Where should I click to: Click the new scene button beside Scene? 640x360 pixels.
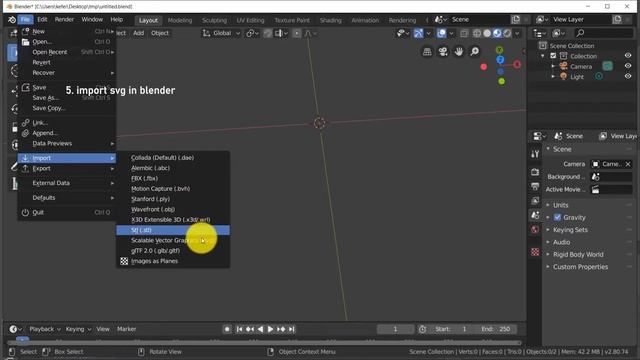(516, 19)
